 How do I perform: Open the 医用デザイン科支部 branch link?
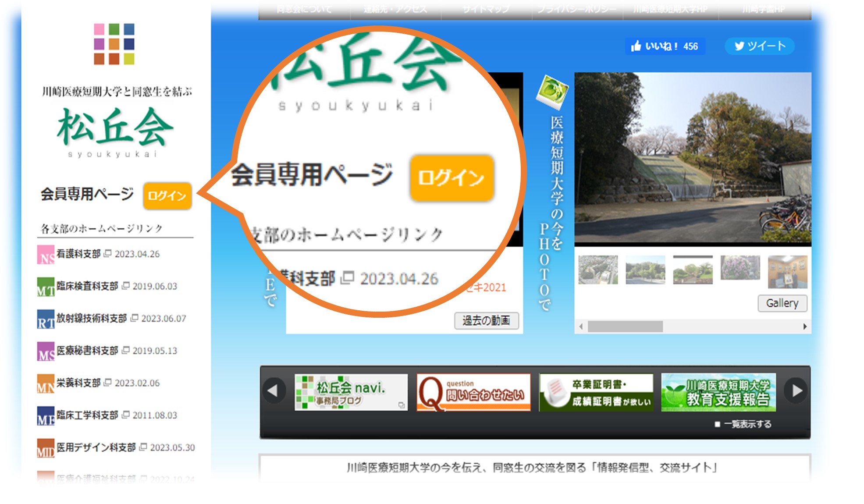pos(96,447)
